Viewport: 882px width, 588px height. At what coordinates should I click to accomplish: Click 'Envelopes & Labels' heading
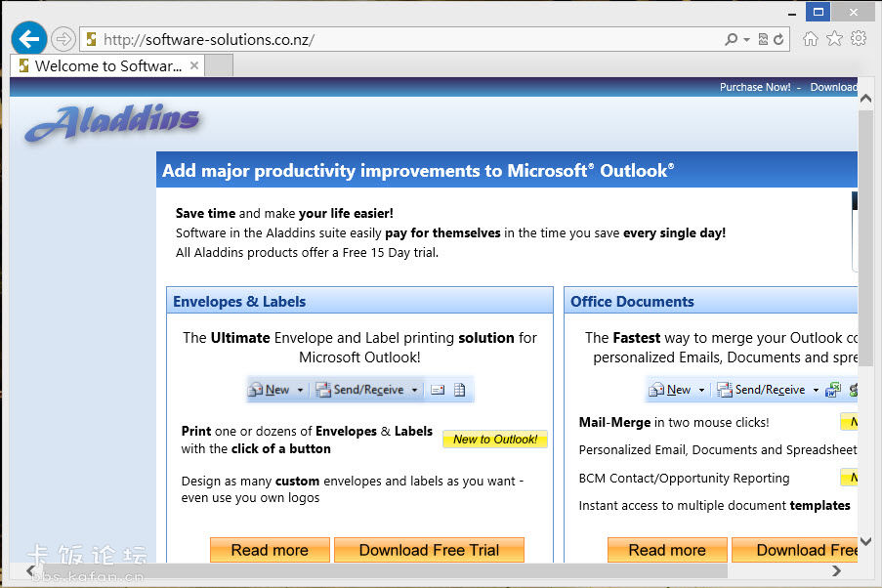(239, 302)
